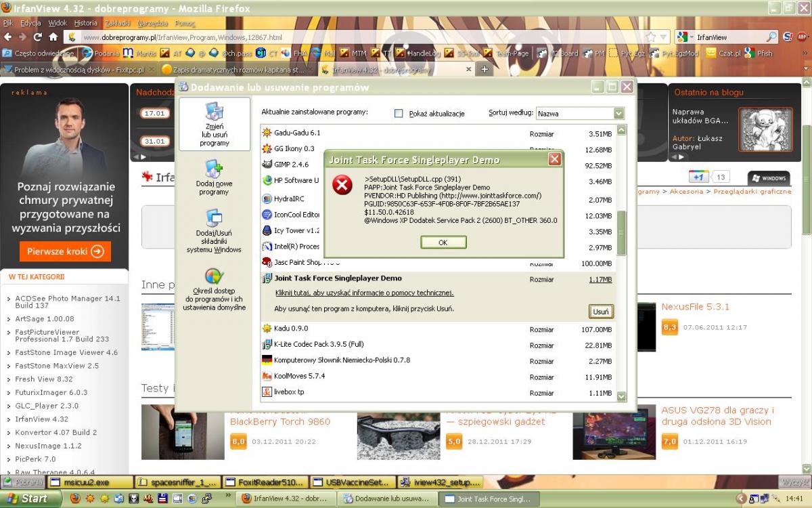Open a new Firefox tab with plus button
Image resolution: width=812 pixels, height=508 pixels.
tap(484, 69)
